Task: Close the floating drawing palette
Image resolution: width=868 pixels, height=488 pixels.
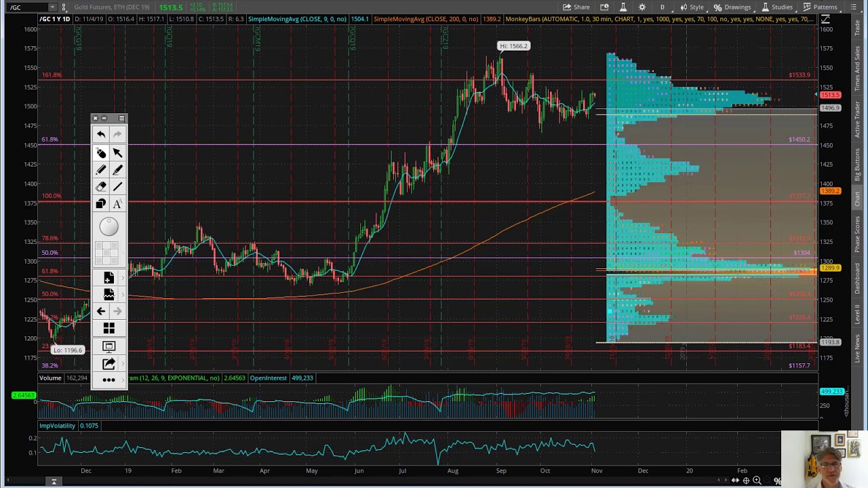Action: [x=96, y=119]
